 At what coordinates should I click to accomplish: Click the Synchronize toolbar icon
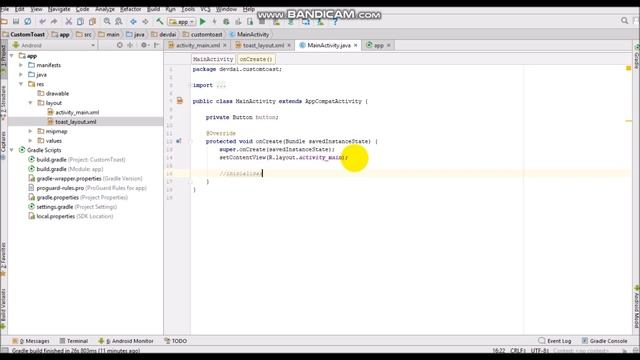click(x=28, y=21)
